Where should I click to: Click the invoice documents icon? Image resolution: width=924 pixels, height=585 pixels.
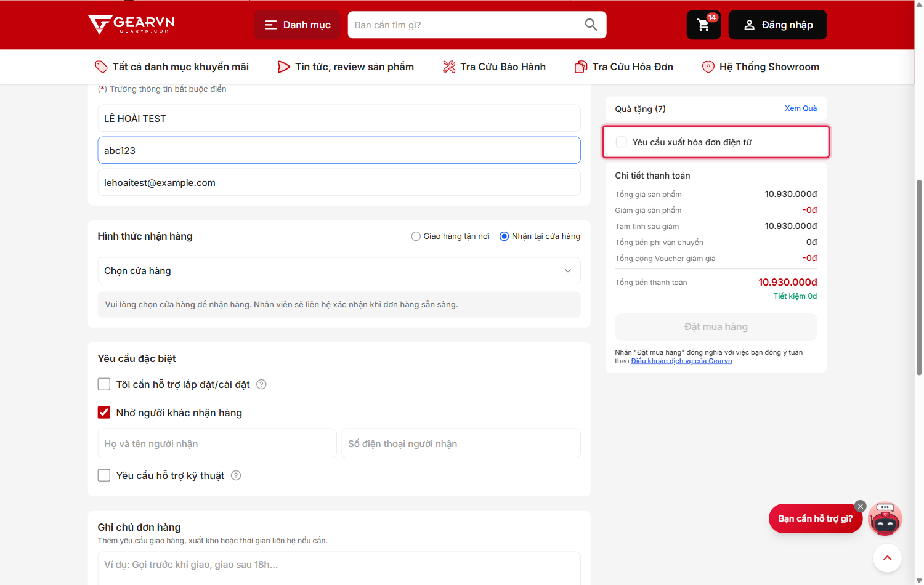581,67
